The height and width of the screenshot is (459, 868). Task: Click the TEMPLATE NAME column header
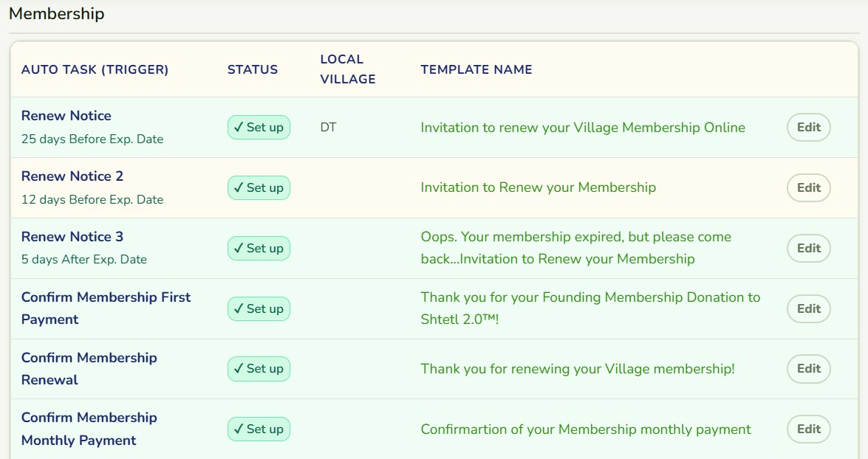476,69
